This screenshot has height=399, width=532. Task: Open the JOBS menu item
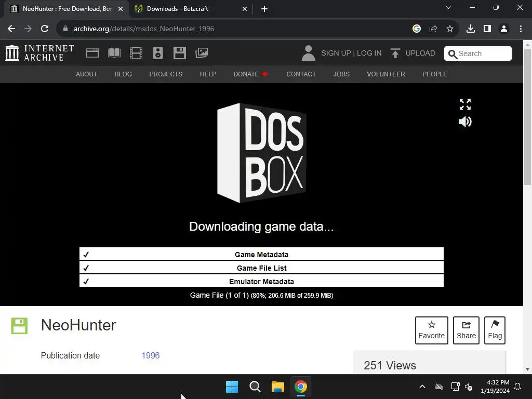tap(341, 74)
